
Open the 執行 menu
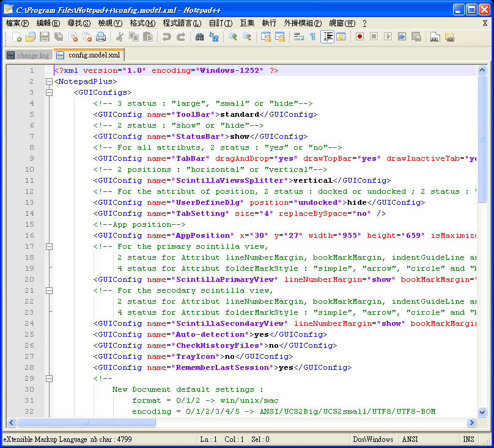269,23
